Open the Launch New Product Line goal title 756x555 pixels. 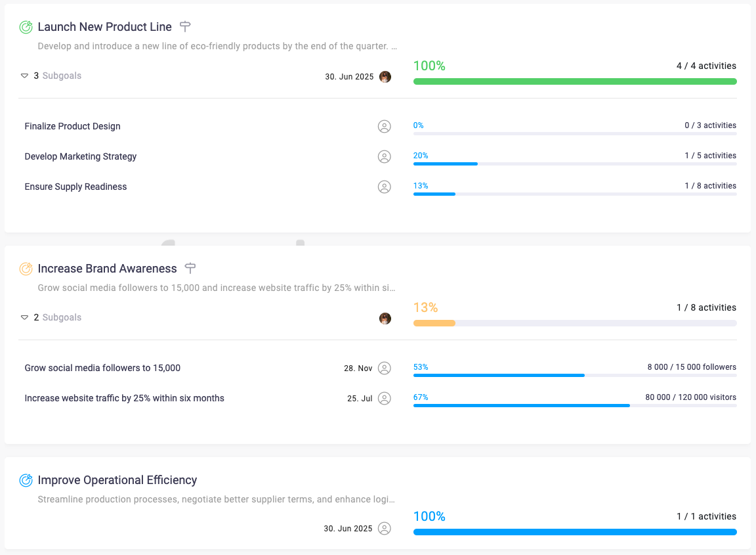(104, 27)
